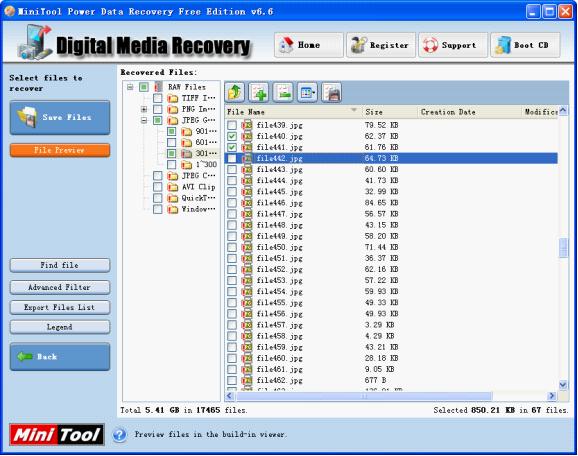Click the 677 B size cell
Screen dimensions: 578x456
click(x=376, y=380)
